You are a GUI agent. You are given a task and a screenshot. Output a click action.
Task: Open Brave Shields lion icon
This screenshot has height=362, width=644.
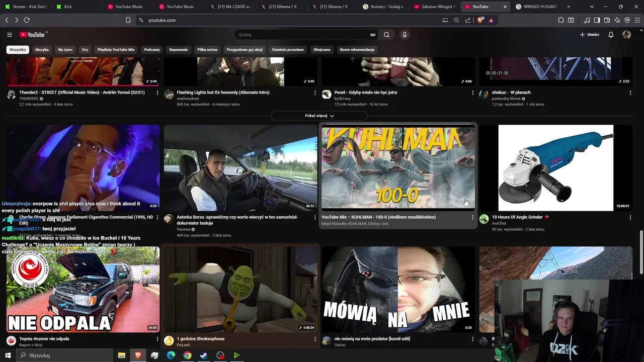coord(480,20)
